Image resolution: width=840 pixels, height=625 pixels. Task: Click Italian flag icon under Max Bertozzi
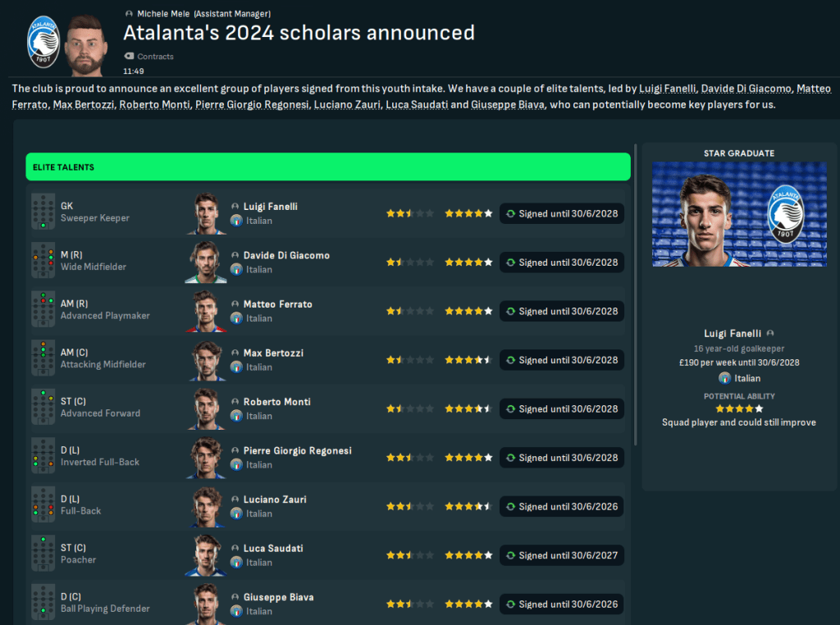coord(236,367)
